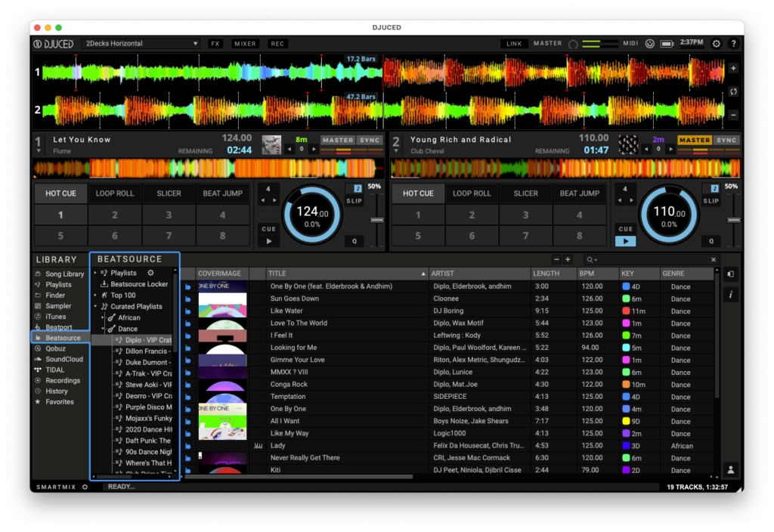Zoom in waveform with plus icon

(732, 68)
